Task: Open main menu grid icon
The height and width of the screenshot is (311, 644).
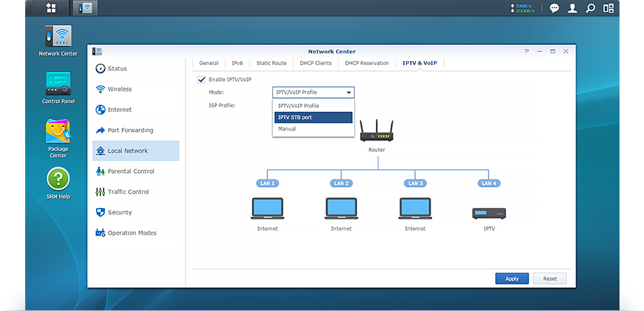Action: (51, 8)
